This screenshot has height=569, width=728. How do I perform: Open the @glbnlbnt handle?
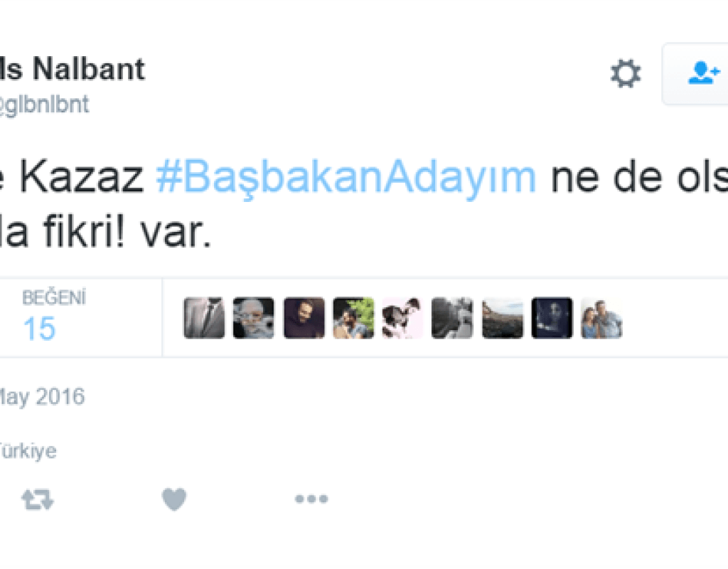(x=44, y=105)
